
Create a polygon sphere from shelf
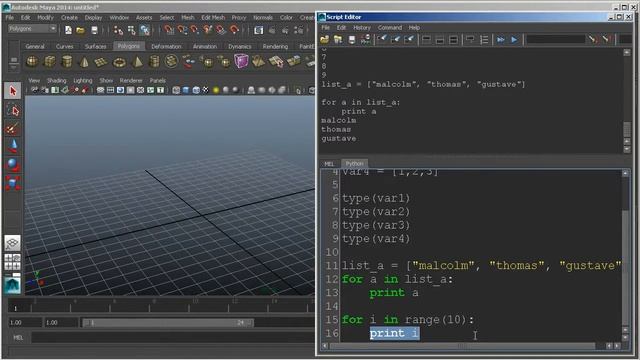(x=32, y=62)
